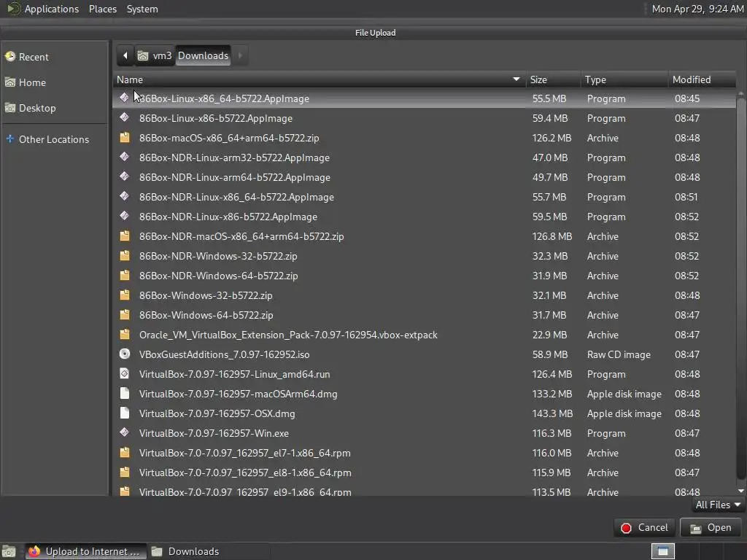
Task: Click the forward arrow in path bar
Action: tap(240, 55)
